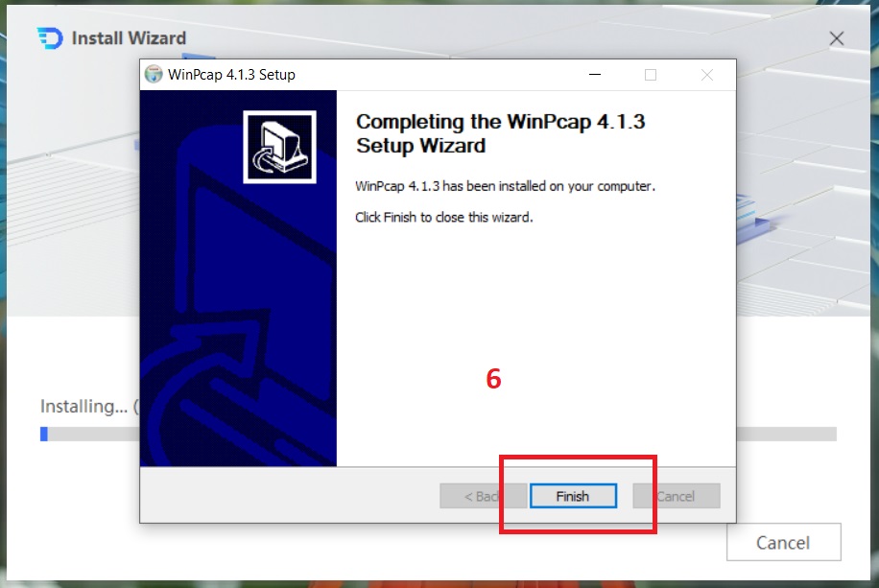This screenshot has width=879, height=588.
Task: Close the Install Wizard window
Action: click(837, 38)
